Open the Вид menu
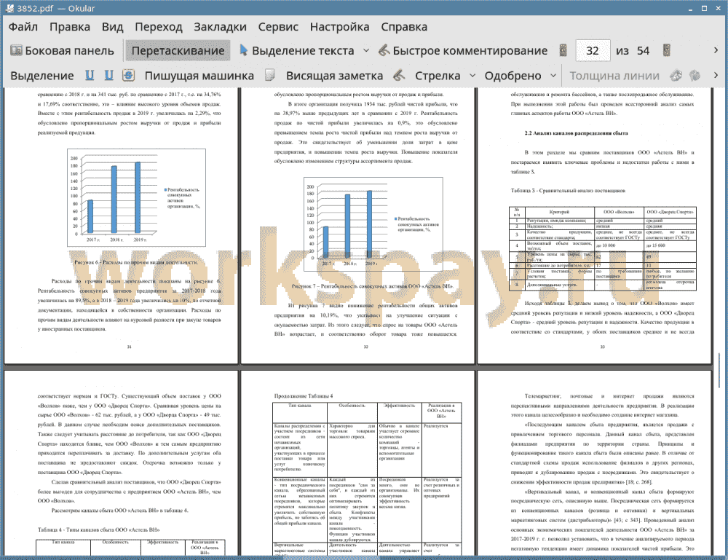 (112, 27)
